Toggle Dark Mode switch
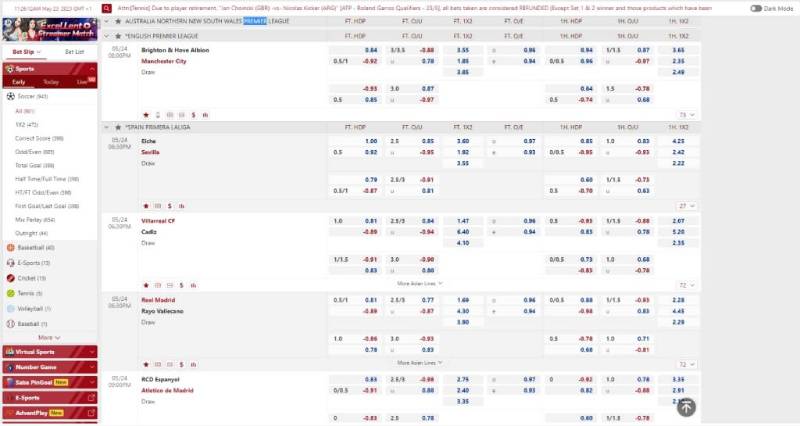Viewport: 800px width, 426px height. pos(757,8)
